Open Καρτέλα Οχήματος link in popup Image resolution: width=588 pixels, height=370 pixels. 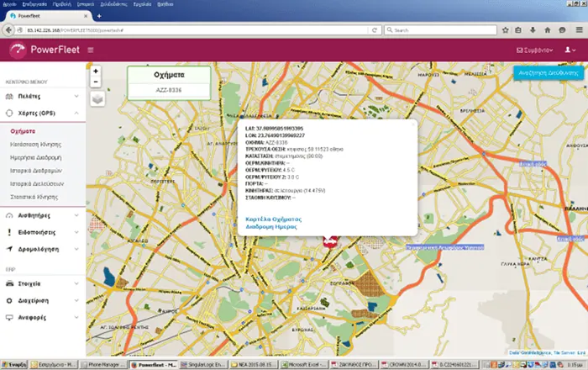273,219
